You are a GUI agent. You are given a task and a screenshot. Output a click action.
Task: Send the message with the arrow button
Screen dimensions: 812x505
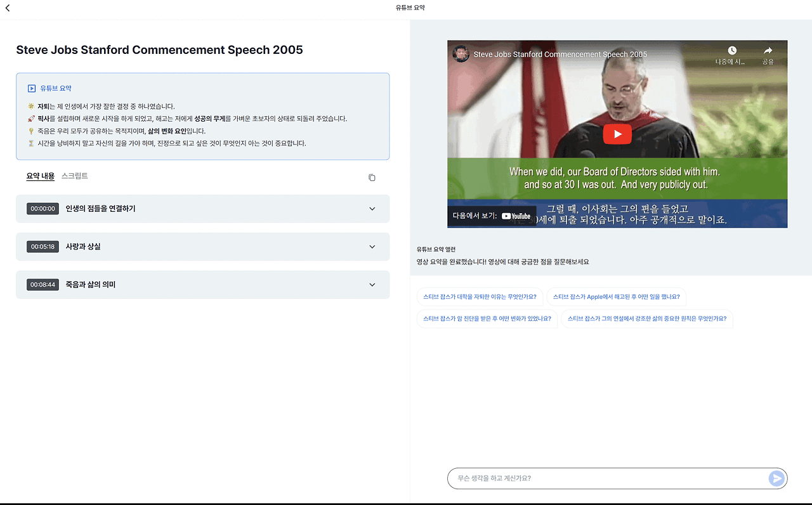tap(776, 478)
